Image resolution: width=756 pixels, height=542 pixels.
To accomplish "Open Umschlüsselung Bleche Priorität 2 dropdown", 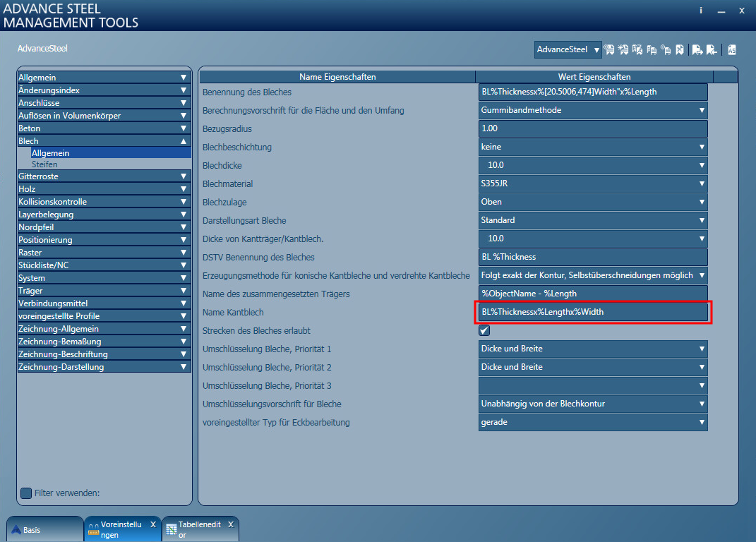I will pyautogui.click(x=593, y=367).
